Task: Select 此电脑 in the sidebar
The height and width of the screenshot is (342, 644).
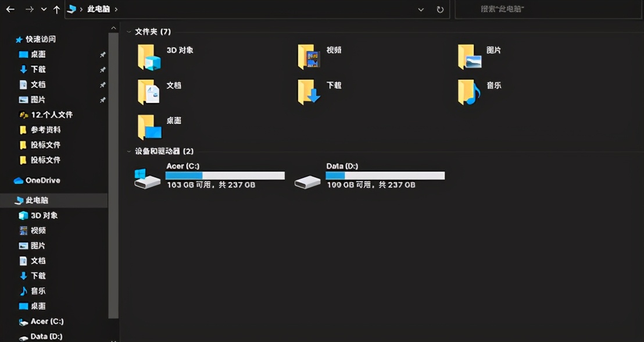Action: point(37,200)
